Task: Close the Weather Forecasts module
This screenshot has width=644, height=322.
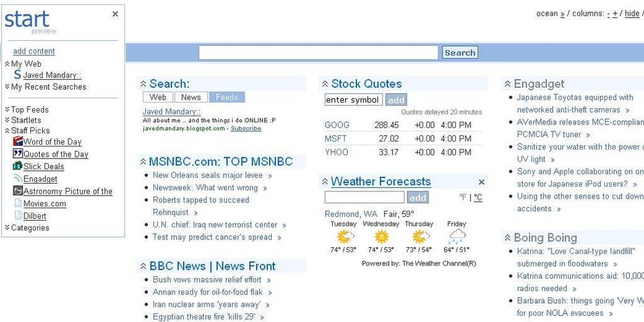Action: click(481, 182)
